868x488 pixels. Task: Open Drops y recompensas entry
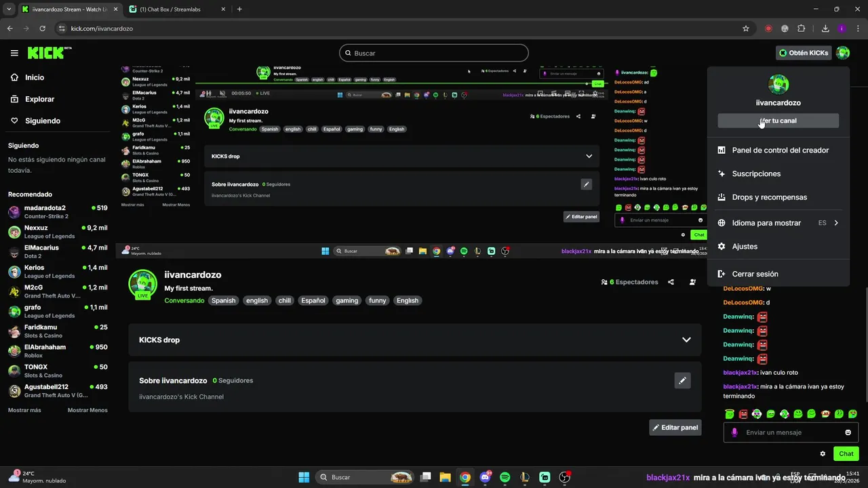pos(778,197)
